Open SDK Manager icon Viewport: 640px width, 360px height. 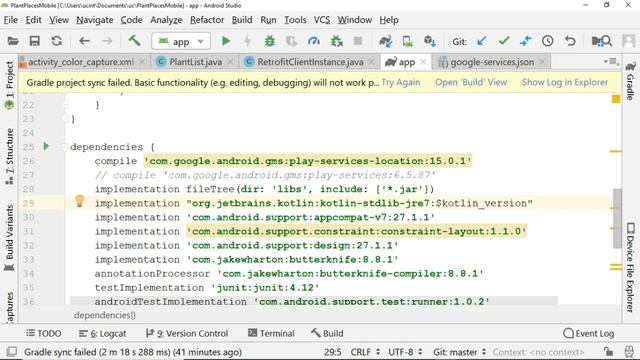430,41
